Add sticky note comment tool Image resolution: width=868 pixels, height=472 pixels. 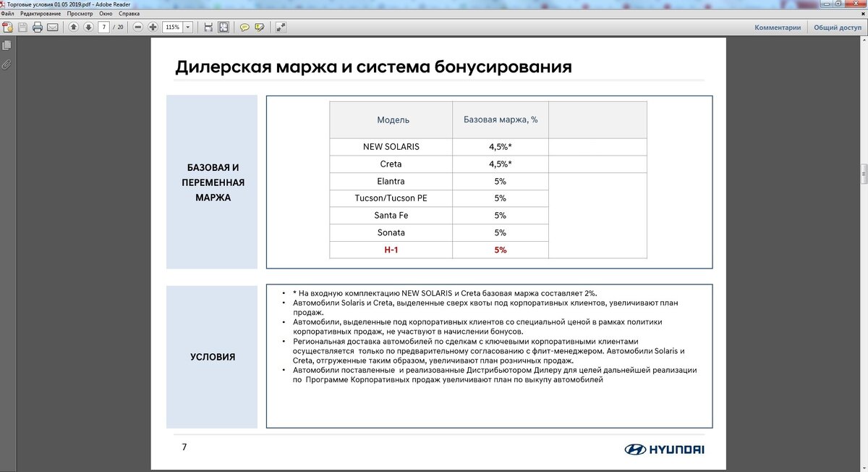pyautogui.click(x=244, y=28)
